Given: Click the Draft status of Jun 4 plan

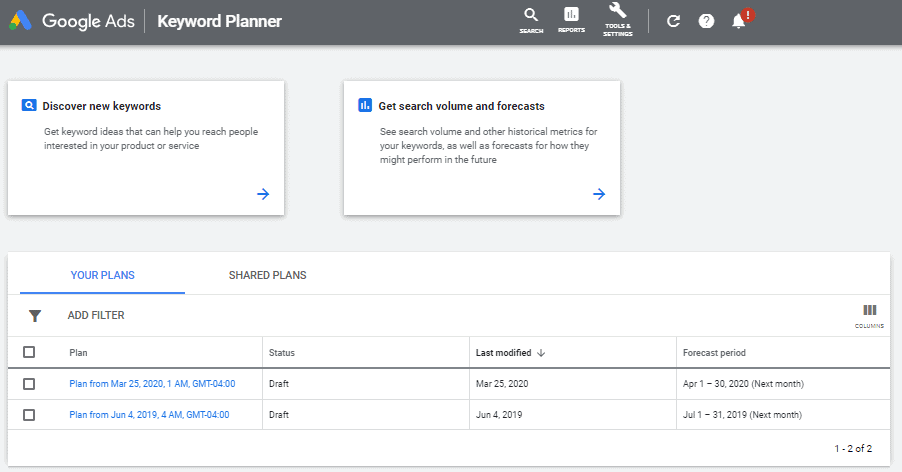Looking at the screenshot, I should (x=279, y=415).
